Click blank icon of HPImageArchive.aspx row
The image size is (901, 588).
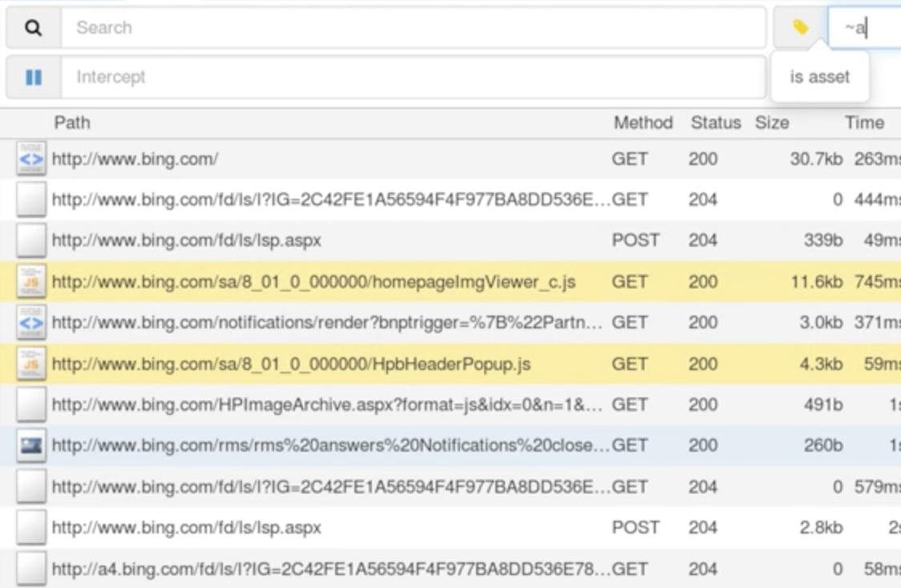point(31,405)
